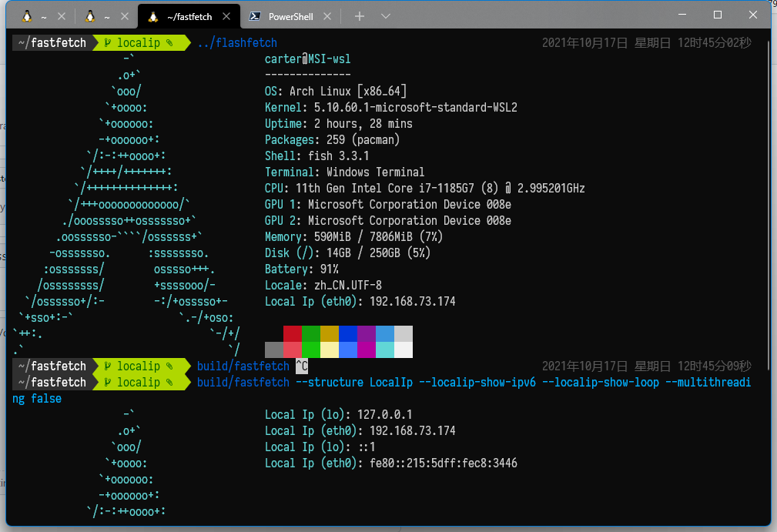The image size is (777, 532).
Task: Click the 12时45分09秒 timestamp
Action: pyautogui.click(x=715, y=366)
